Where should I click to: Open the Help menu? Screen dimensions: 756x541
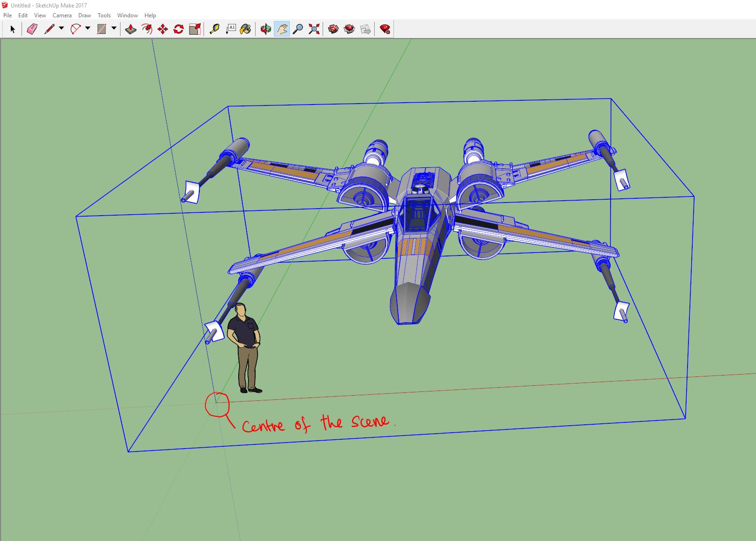tap(150, 15)
